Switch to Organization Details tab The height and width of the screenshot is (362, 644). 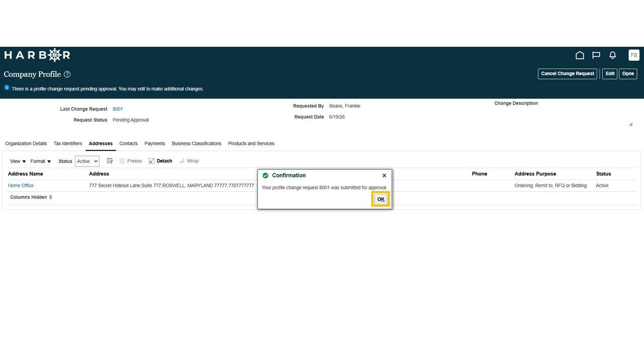[26, 144]
